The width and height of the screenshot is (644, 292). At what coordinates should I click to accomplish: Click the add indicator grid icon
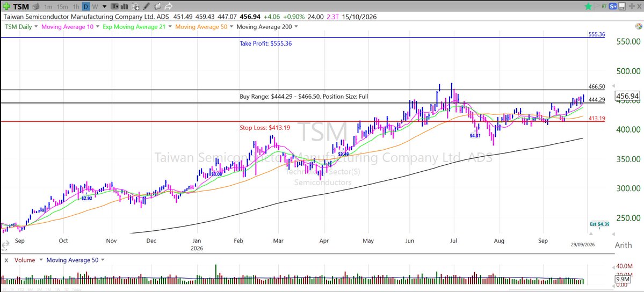135,6
